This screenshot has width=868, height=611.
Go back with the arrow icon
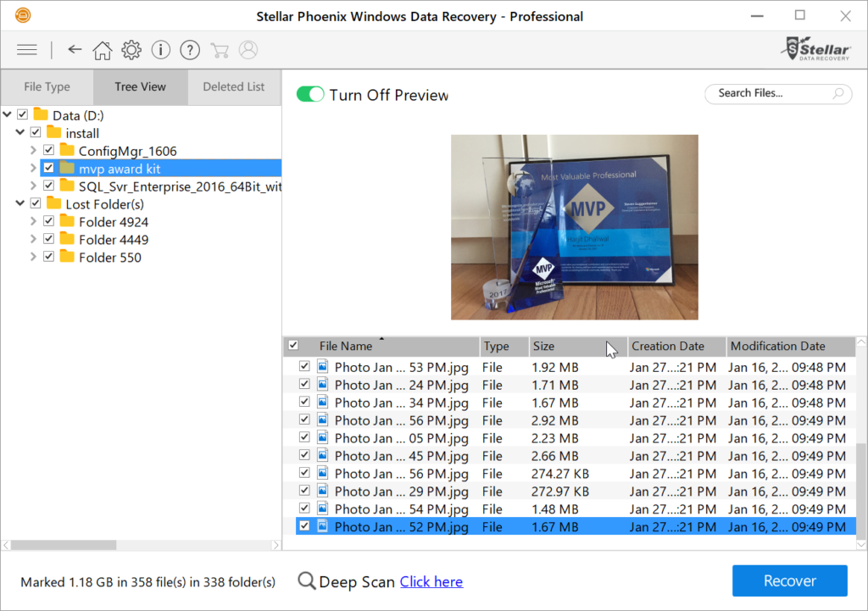75,50
